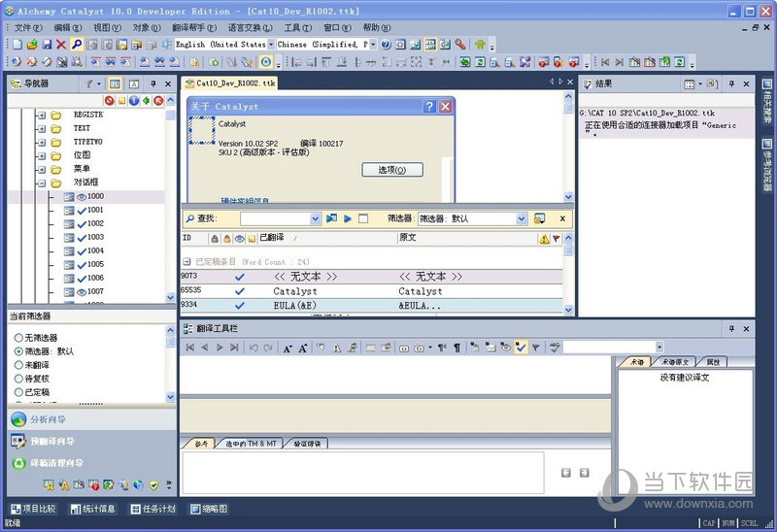Click the filter settings icon beside filter dropdown

pyautogui.click(x=539, y=218)
